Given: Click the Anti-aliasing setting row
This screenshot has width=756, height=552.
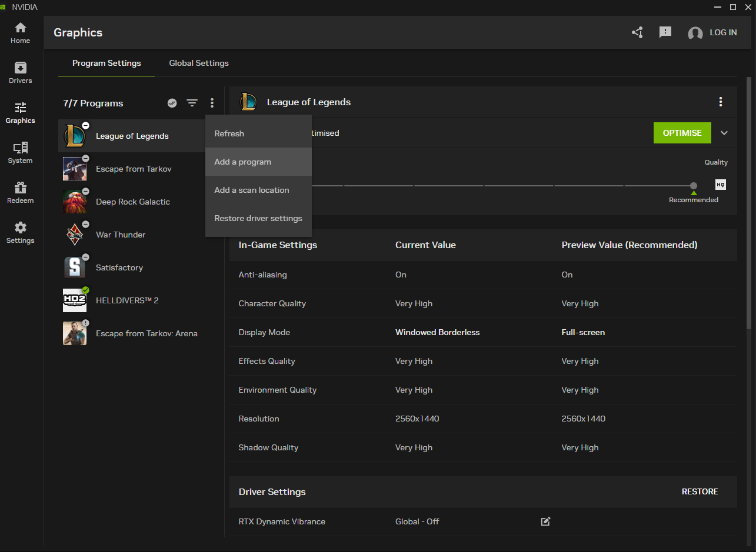Looking at the screenshot, I should coord(483,275).
